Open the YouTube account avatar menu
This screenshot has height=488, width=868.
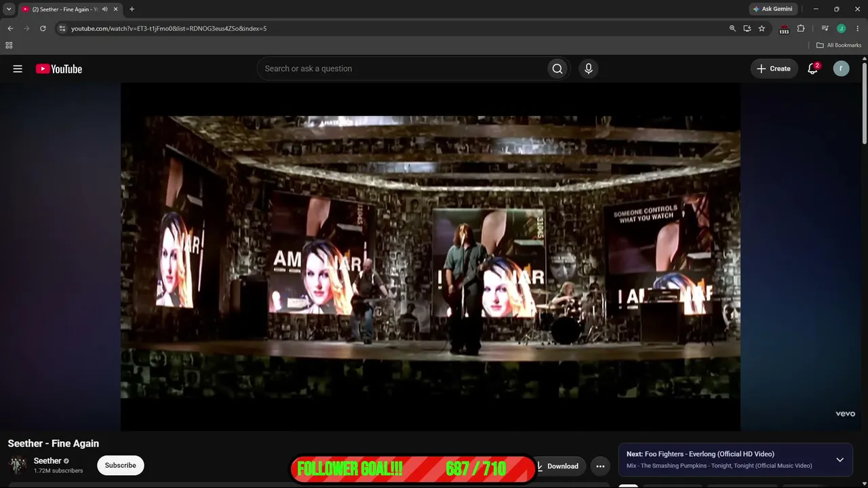(x=841, y=68)
